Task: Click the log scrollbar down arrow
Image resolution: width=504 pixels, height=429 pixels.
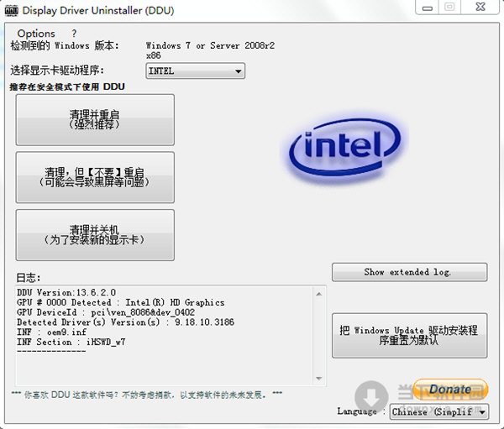Action: [x=319, y=379]
